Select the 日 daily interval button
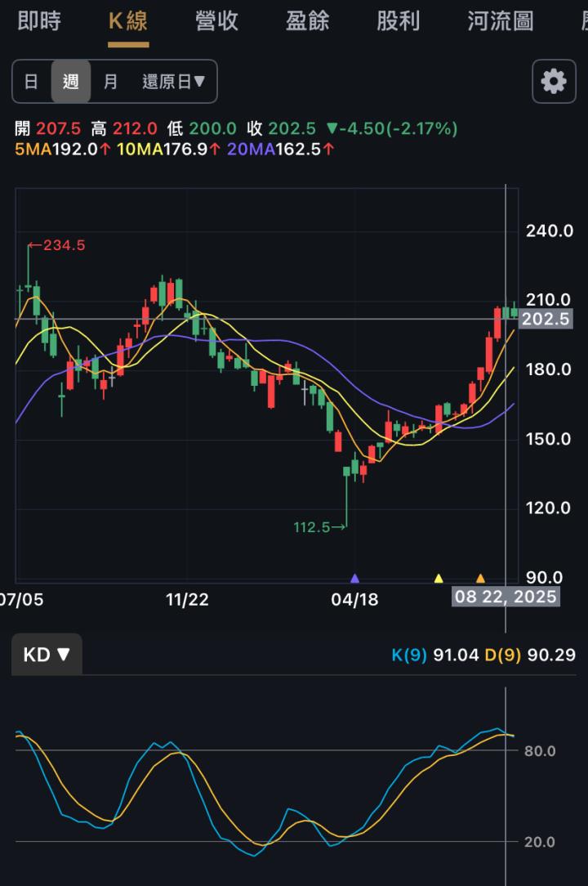This screenshot has width=588, height=886. coord(31,82)
